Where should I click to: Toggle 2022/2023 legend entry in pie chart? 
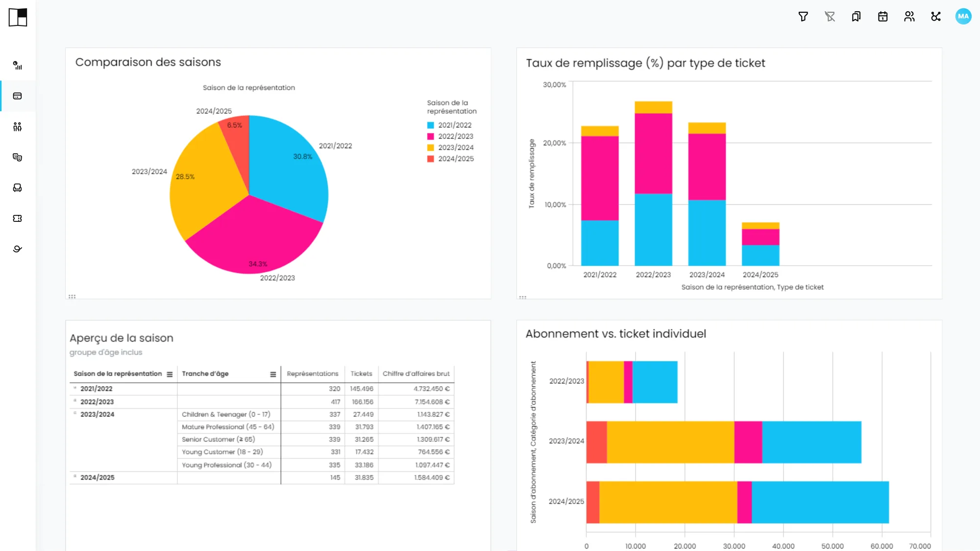pyautogui.click(x=450, y=136)
